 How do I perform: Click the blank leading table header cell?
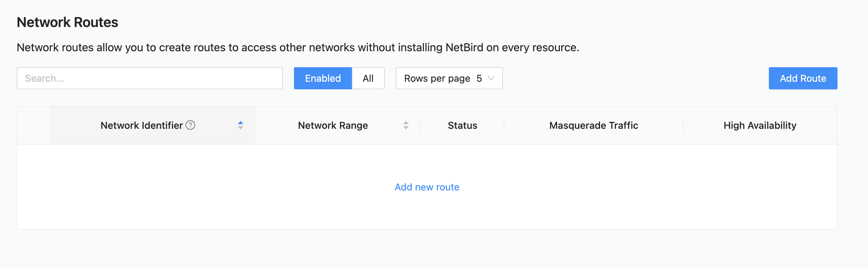[x=34, y=125]
